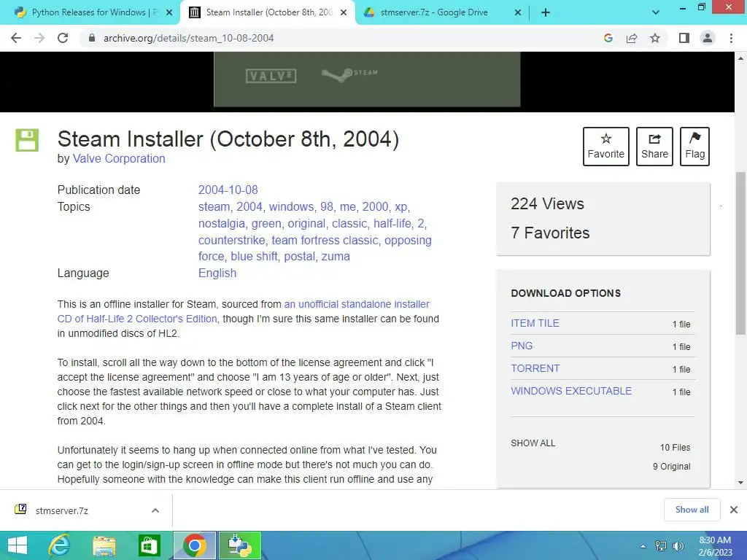Flag this archive item
747x560 pixels.
tap(694, 147)
